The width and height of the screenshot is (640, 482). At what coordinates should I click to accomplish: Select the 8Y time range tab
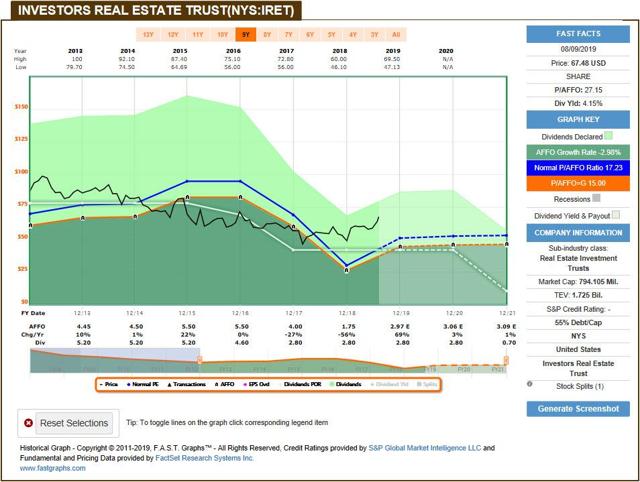[x=267, y=35]
